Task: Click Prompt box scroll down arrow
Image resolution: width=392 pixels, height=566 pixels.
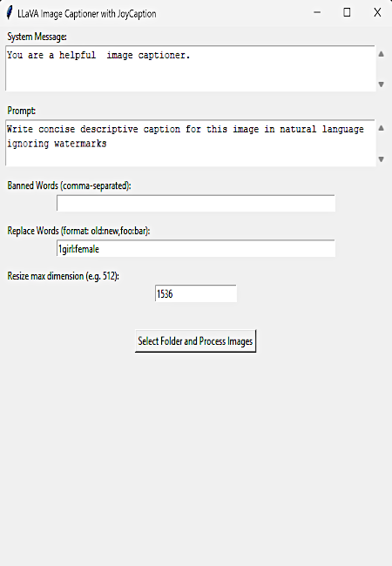Action: (x=381, y=158)
